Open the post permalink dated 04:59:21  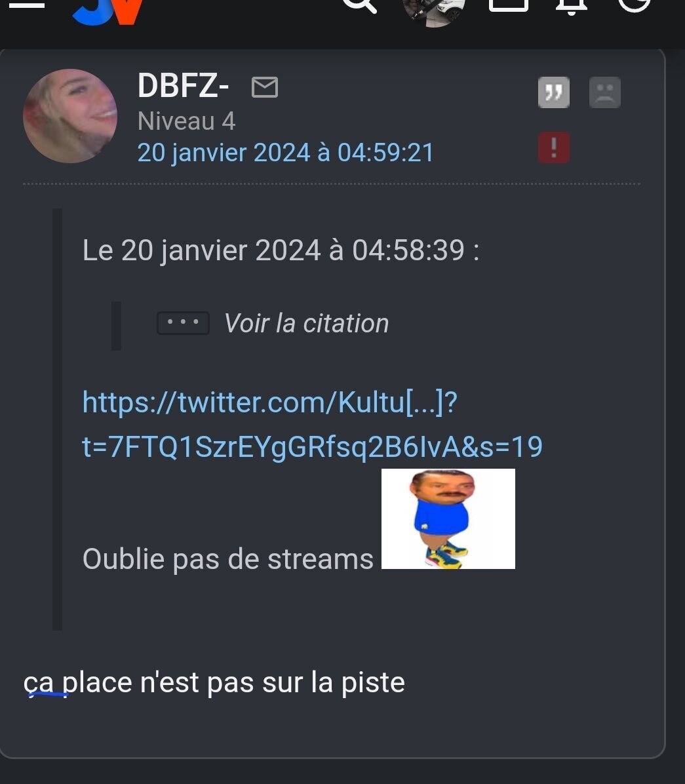point(286,153)
